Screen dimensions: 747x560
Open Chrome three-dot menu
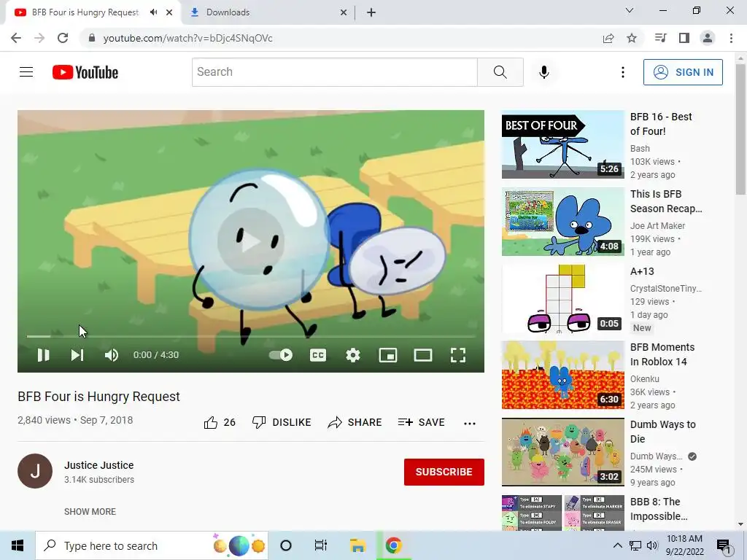[731, 38]
